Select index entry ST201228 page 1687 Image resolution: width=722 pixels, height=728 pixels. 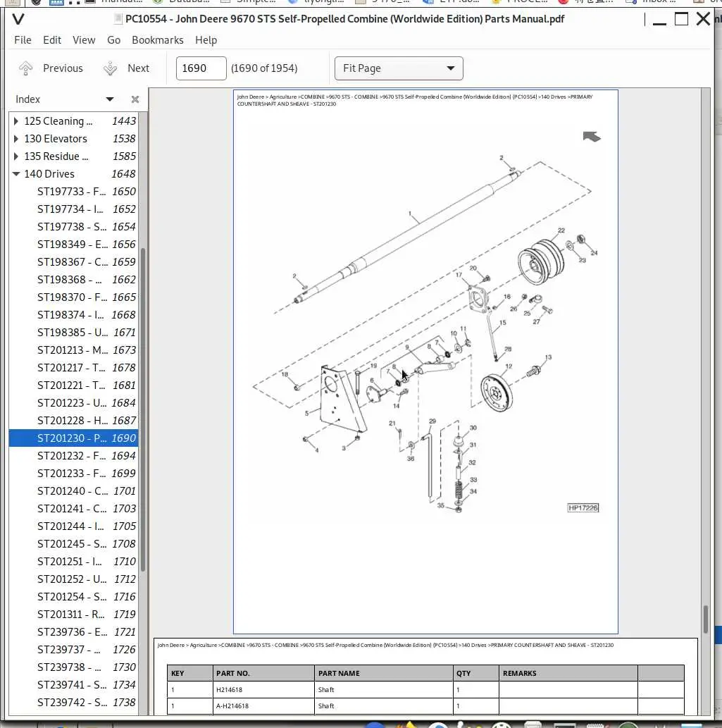pos(73,421)
